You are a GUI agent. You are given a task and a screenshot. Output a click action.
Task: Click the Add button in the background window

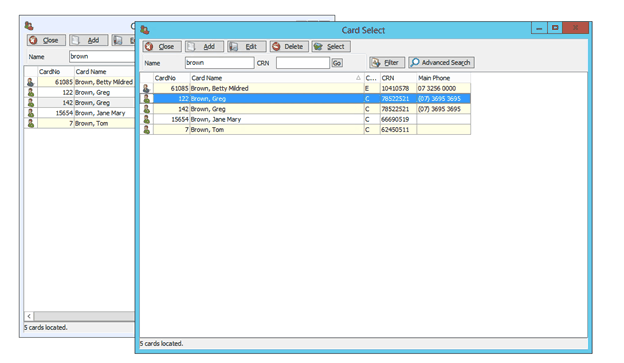[89, 40]
